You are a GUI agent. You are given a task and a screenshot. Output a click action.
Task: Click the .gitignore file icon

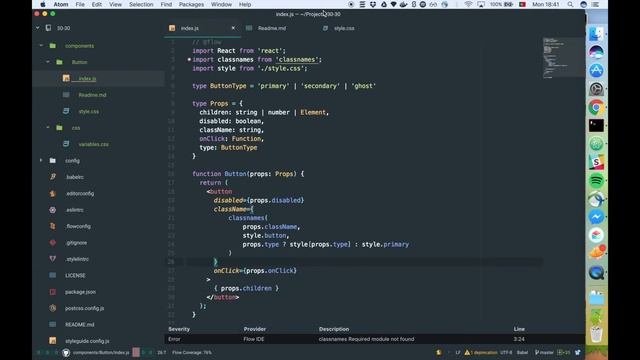tap(53, 242)
